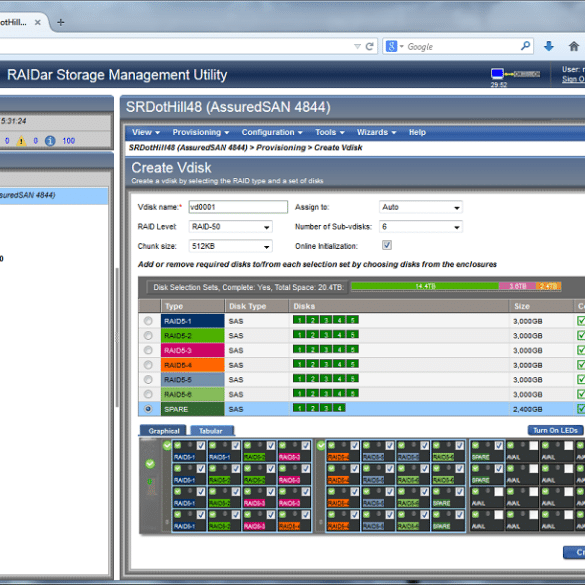The width and height of the screenshot is (585, 585).
Task: Open the Tools menu
Action: 330,132
